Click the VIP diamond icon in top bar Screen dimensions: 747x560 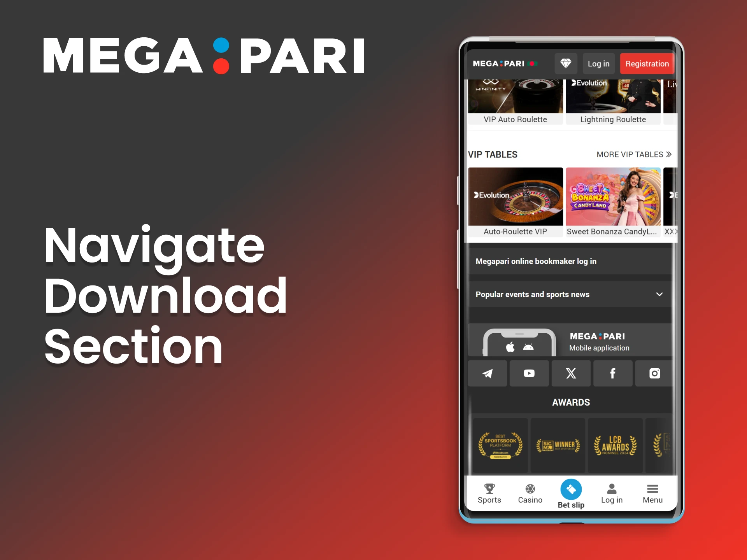tap(565, 63)
